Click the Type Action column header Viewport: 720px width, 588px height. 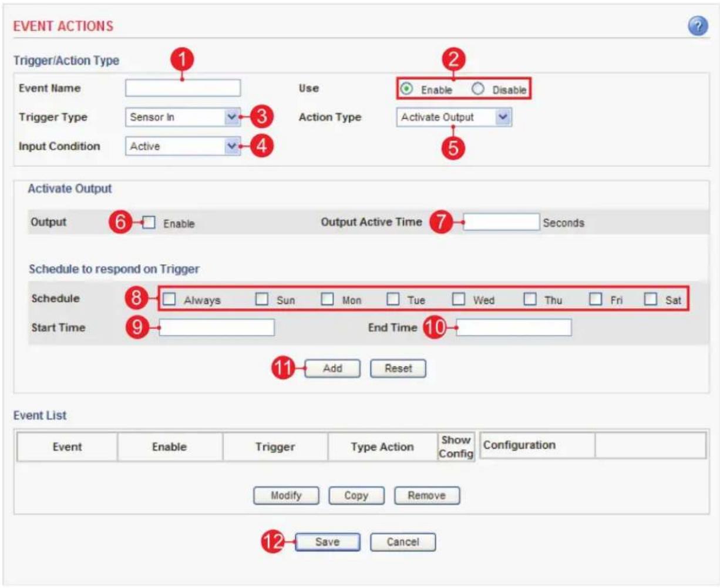pyautogui.click(x=382, y=447)
